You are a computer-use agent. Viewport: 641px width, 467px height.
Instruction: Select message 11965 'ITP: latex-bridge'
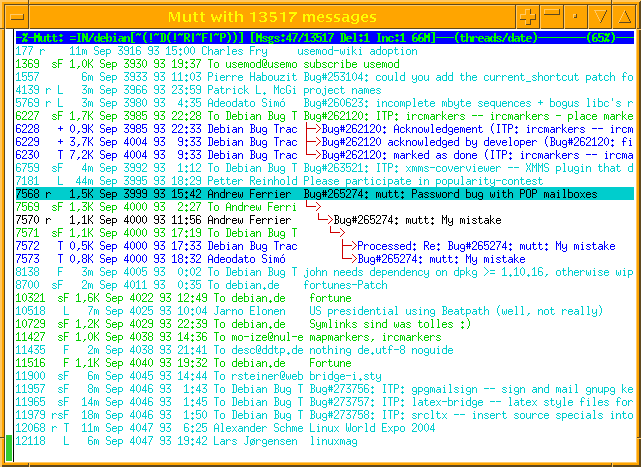325,402
